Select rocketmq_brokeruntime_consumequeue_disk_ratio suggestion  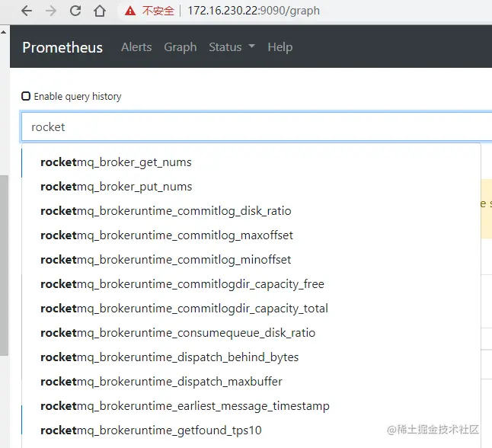(251, 333)
